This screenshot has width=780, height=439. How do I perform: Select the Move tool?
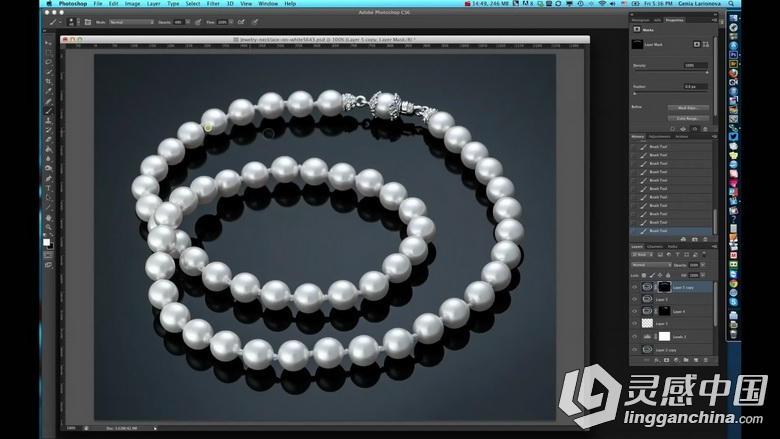coord(48,43)
